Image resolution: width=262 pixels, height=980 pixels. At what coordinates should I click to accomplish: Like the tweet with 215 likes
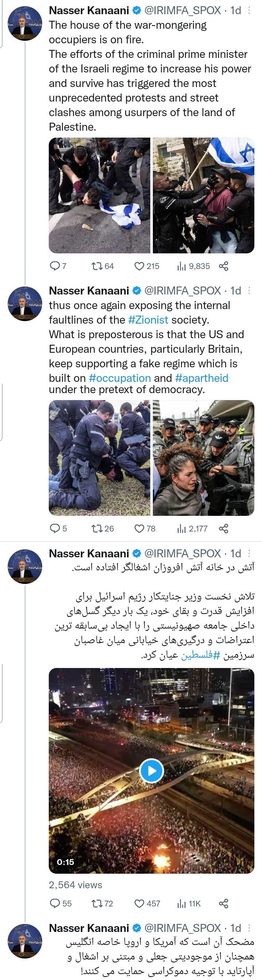[x=139, y=266]
